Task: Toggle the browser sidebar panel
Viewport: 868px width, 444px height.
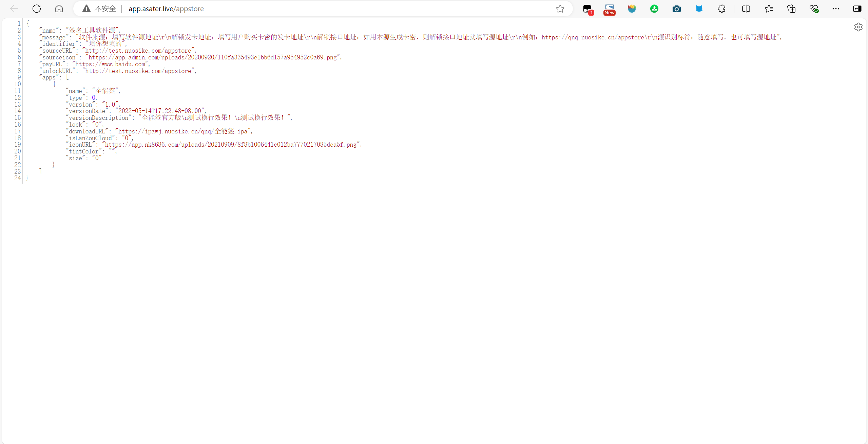Action: pos(857,9)
